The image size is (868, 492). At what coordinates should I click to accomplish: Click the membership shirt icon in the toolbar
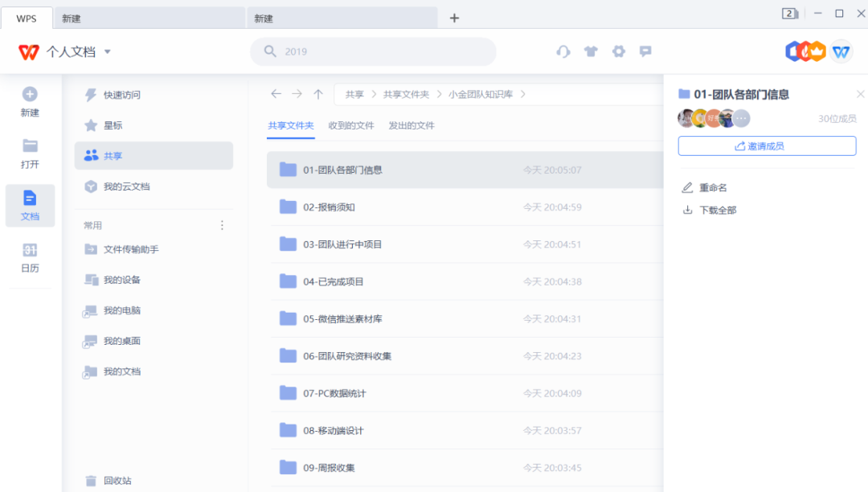(591, 51)
